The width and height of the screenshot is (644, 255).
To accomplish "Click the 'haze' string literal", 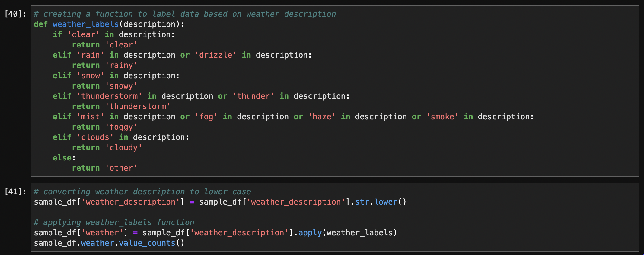I will (322, 117).
